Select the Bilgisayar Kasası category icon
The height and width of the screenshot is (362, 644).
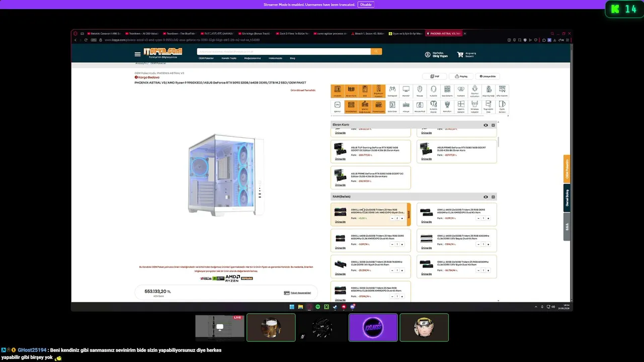(x=378, y=91)
